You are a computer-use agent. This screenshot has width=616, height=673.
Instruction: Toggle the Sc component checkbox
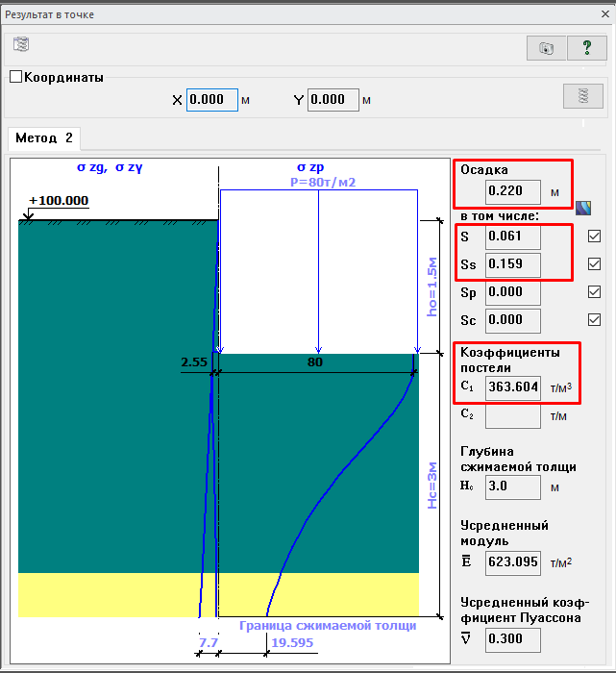(594, 320)
